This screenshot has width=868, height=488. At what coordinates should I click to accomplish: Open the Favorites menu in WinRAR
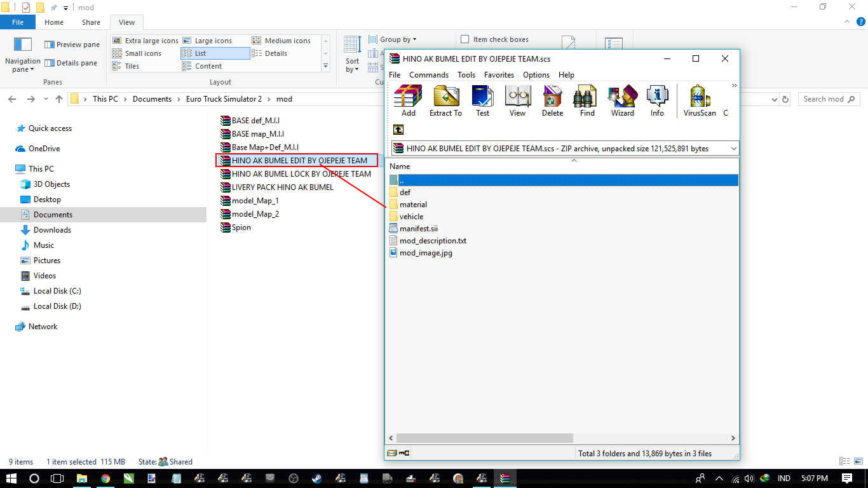tap(499, 74)
